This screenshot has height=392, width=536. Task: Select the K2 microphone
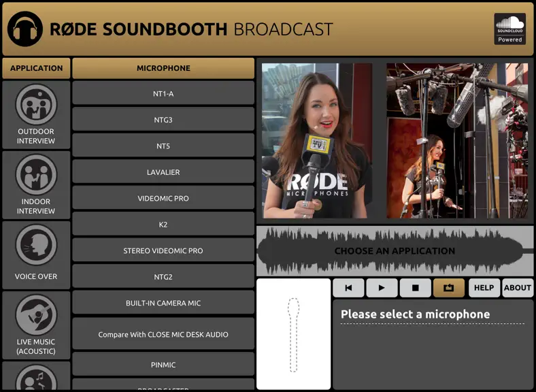pyautogui.click(x=163, y=224)
